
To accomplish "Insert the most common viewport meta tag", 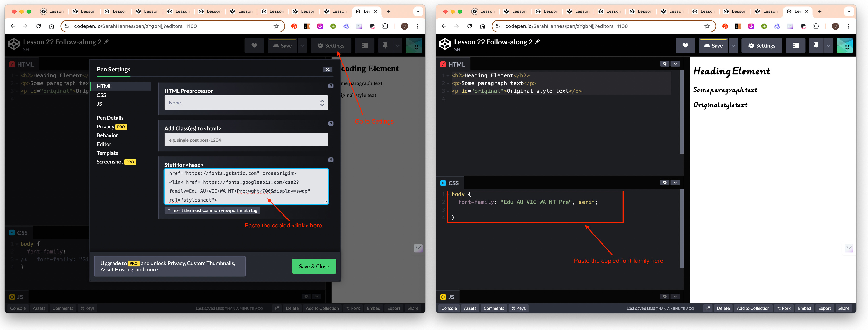I will click(x=212, y=210).
